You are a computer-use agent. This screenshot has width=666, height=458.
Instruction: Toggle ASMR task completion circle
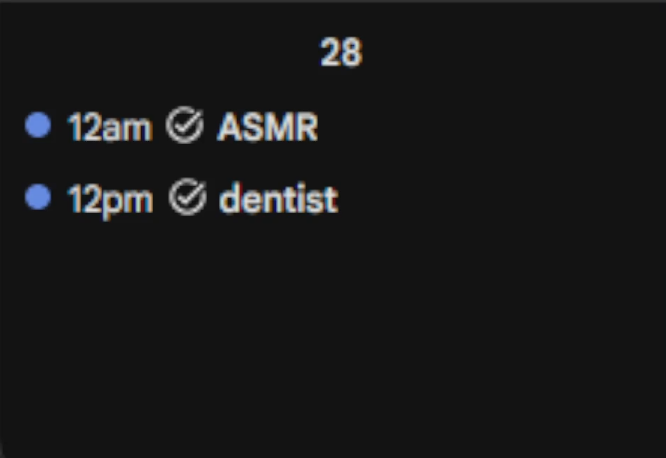point(185,126)
